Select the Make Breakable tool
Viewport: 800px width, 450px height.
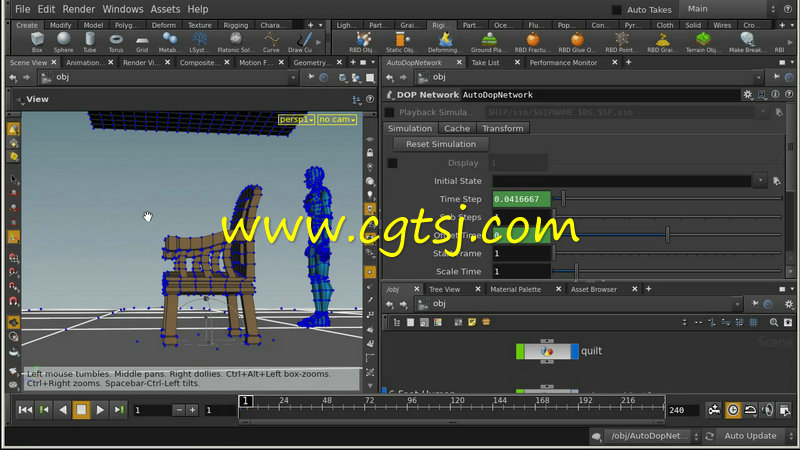[747, 42]
